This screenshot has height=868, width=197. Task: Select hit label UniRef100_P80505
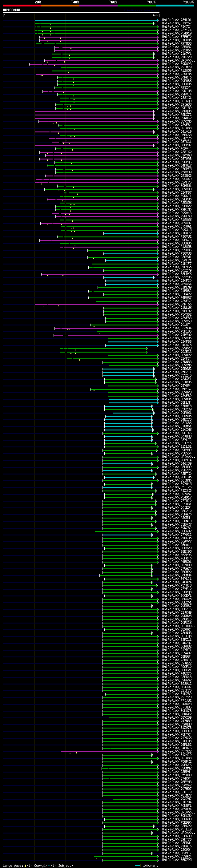(176, 416)
